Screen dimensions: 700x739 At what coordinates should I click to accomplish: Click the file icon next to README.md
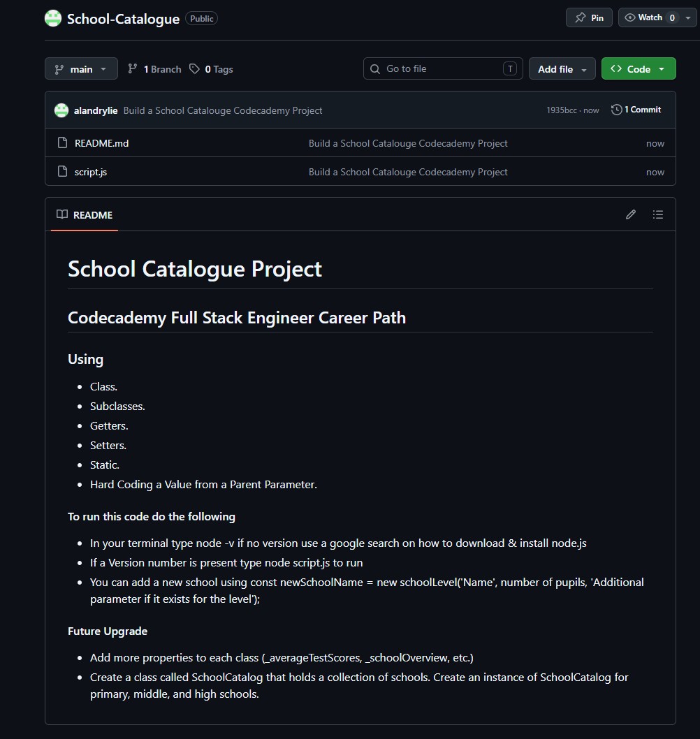pyautogui.click(x=62, y=142)
